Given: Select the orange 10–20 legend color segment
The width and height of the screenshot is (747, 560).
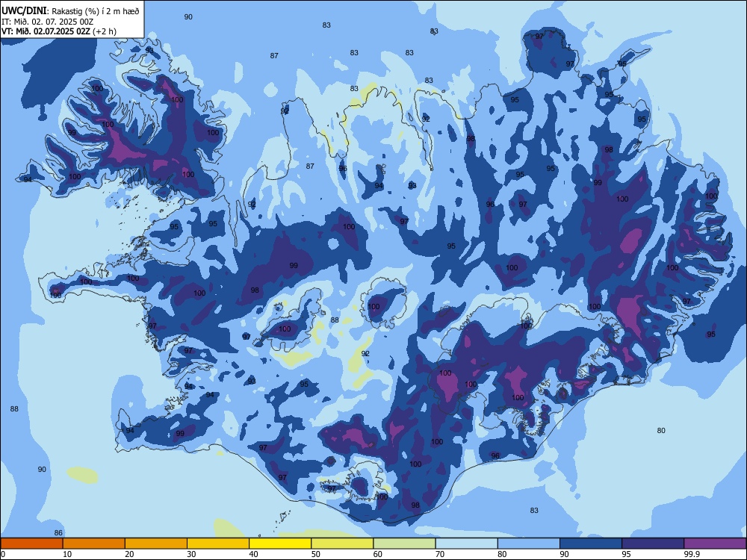Looking at the screenshot, I should [94, 544].
